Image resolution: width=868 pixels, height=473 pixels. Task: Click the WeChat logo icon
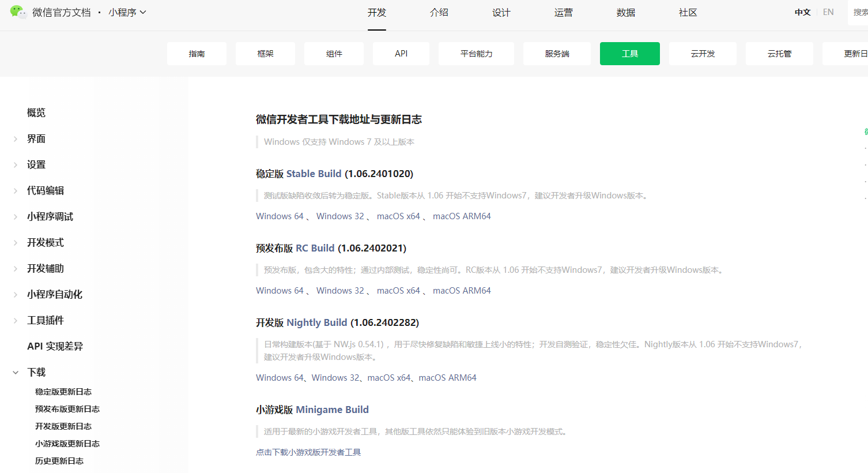pyautogui.click(x=18, y=12)
